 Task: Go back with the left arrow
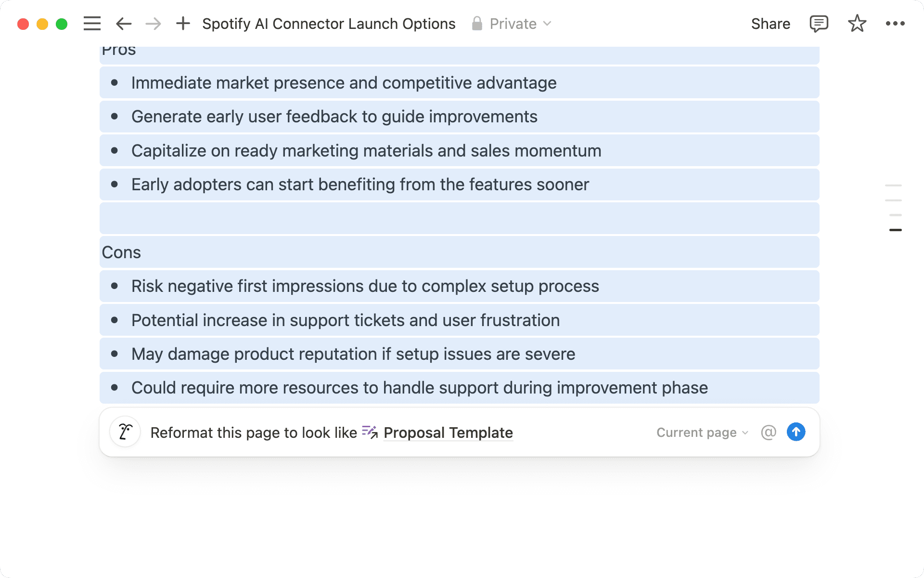tap(124, 24)
